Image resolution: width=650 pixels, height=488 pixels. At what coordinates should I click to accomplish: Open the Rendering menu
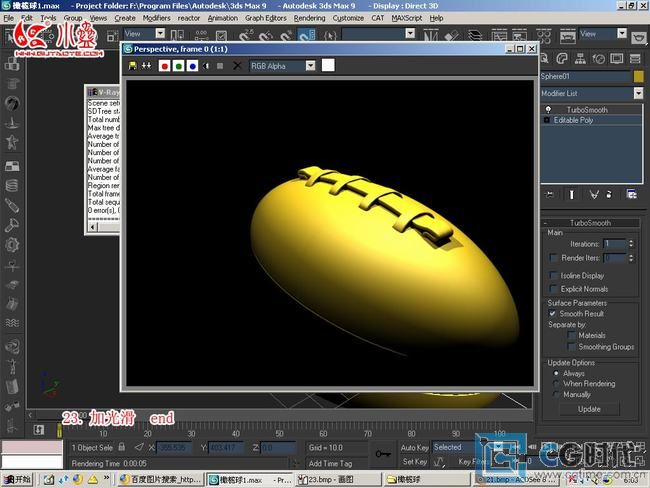[x=309, y=18]
